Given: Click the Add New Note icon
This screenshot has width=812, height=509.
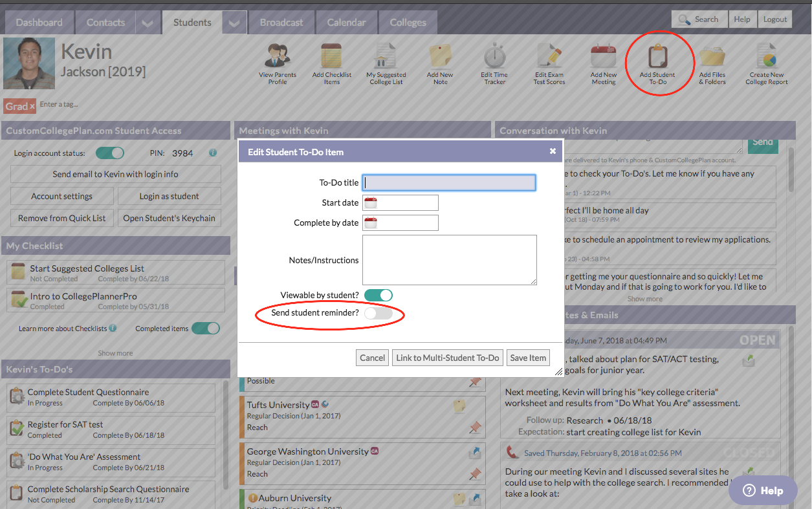Looking at the screenshot, I should [x=441, y=56].
